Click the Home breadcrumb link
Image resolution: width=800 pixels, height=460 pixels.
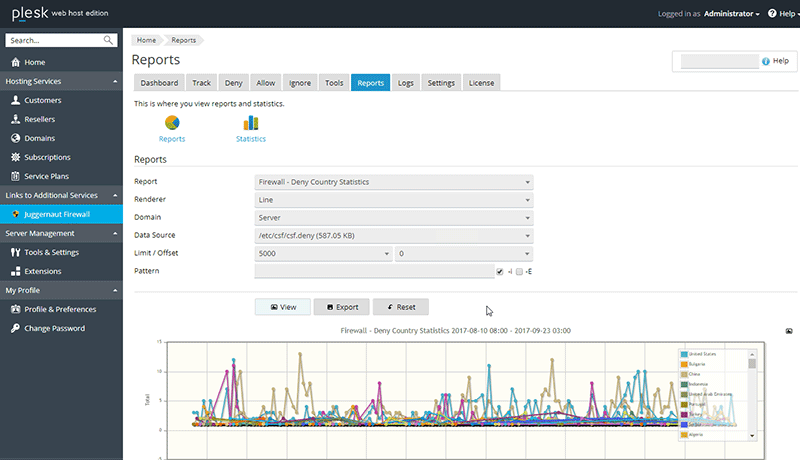point(146,40)
